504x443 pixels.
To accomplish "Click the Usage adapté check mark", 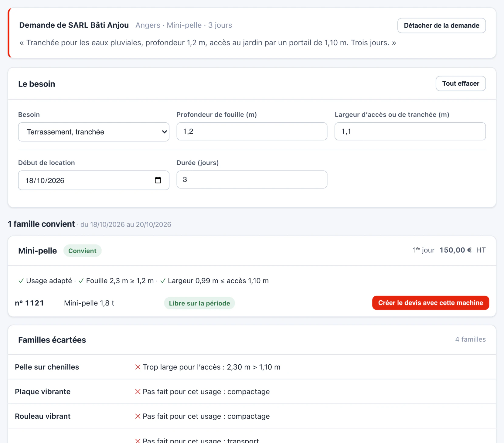I will click(21, 281).
